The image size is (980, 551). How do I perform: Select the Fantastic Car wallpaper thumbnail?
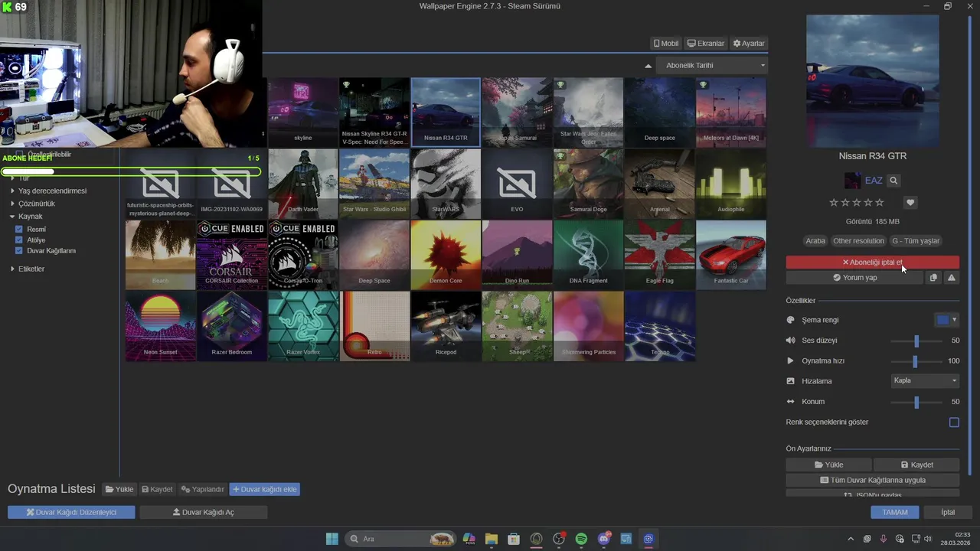731,255
